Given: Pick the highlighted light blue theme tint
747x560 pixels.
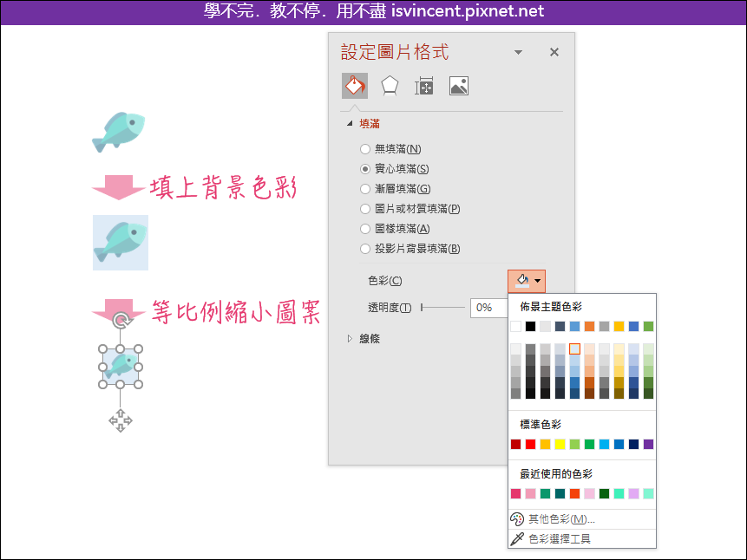Looking at the screenshot, I should pyautogui.click(x=574, y=348).
